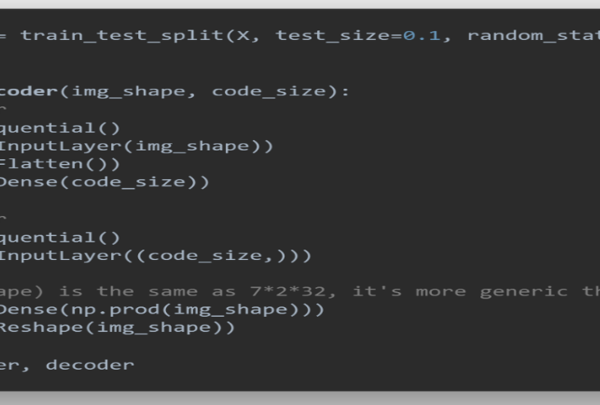Click the random_stat argument text
The height and width of the screenshot is (405, 600).
[533, 35]
